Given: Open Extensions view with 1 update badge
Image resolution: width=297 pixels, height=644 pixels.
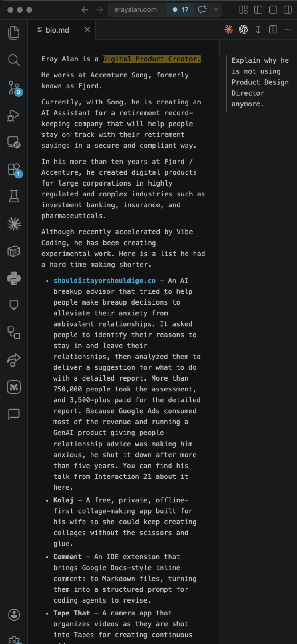Looking at the screenshot, I should (14, 169).
